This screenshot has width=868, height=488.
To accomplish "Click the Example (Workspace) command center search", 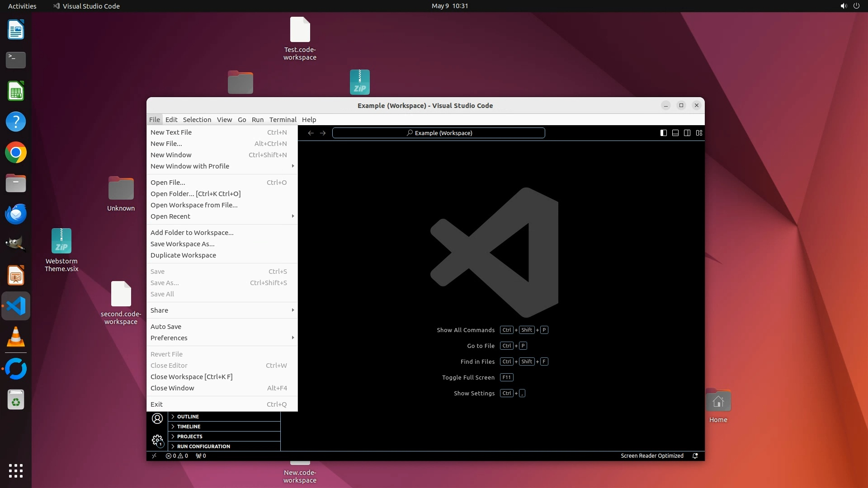I will click(439, 133).
